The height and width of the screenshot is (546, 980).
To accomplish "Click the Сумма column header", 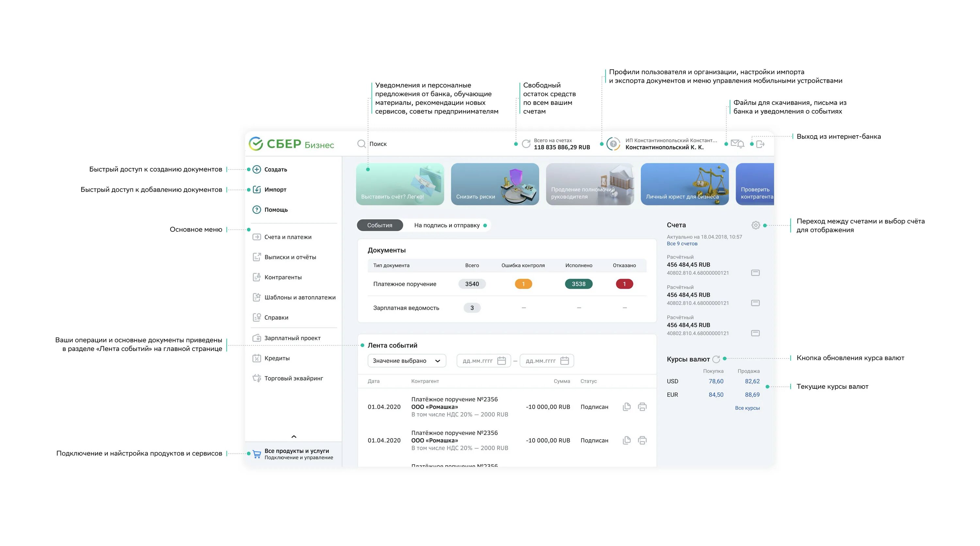I will [x=562, y=381].
